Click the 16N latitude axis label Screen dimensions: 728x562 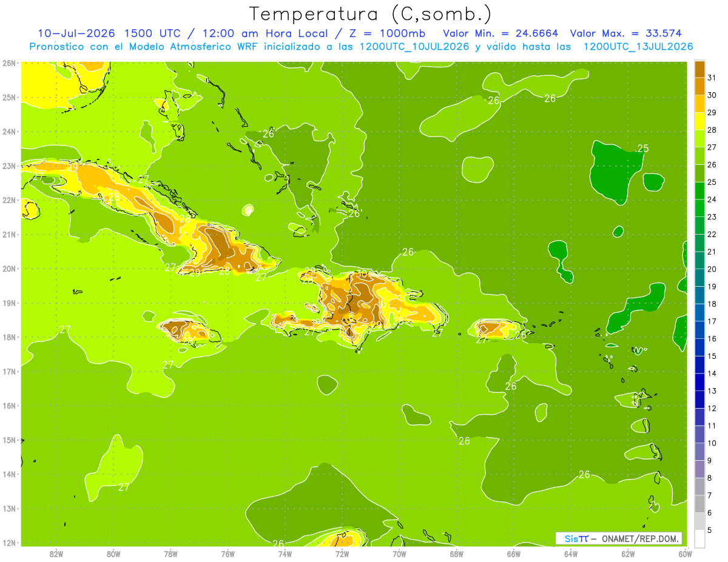[9, 406]
